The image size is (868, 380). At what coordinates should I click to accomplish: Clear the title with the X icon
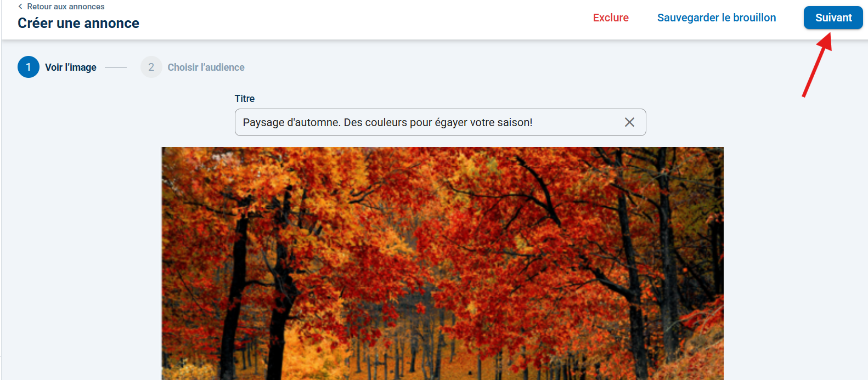629,122
